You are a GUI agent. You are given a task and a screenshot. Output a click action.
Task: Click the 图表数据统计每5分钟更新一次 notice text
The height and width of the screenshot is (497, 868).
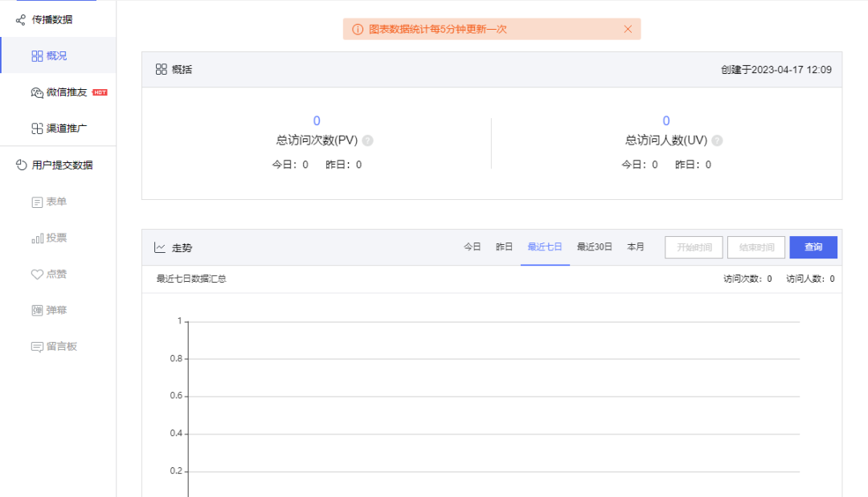(438, 29)
